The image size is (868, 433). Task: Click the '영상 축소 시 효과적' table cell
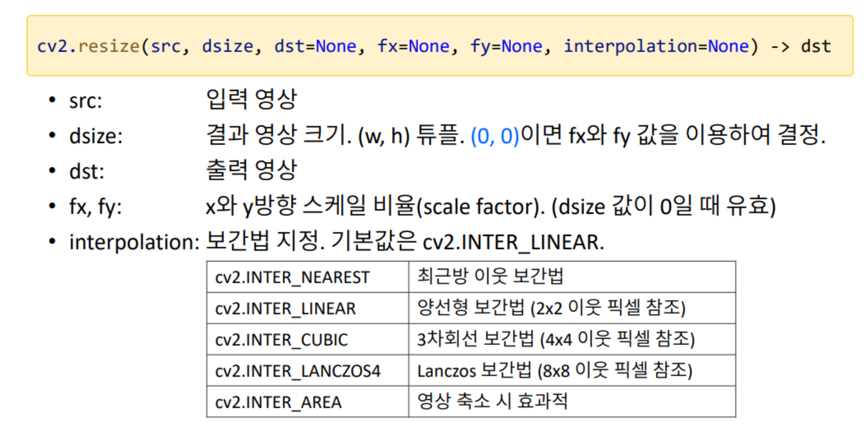tap(572, 402)
